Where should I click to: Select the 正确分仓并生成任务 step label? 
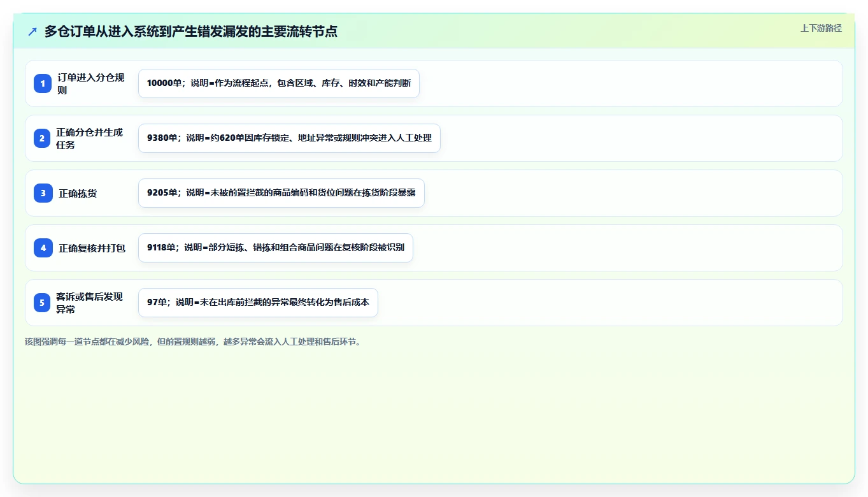point(90,138)
